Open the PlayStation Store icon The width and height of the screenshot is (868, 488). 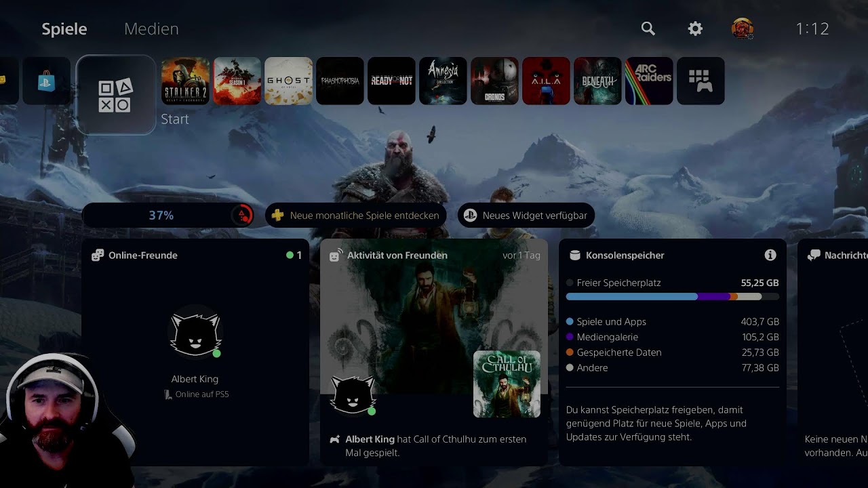[46, 81]
